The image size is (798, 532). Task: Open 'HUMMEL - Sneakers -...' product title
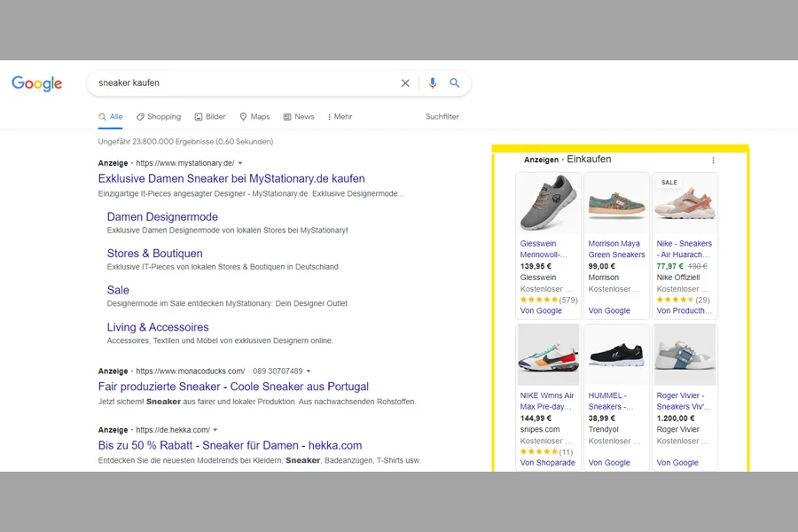pos(611,401)
